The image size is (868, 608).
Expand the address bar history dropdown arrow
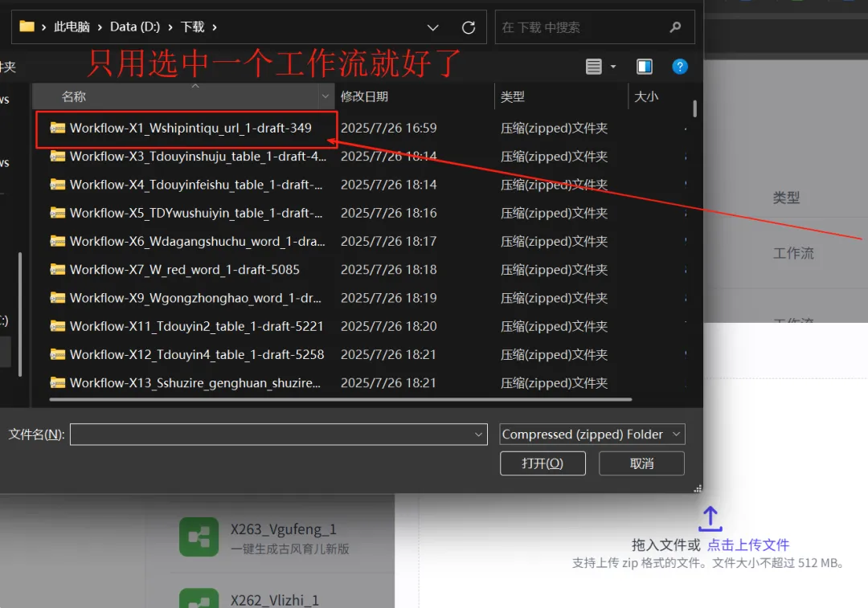[432, 27]
